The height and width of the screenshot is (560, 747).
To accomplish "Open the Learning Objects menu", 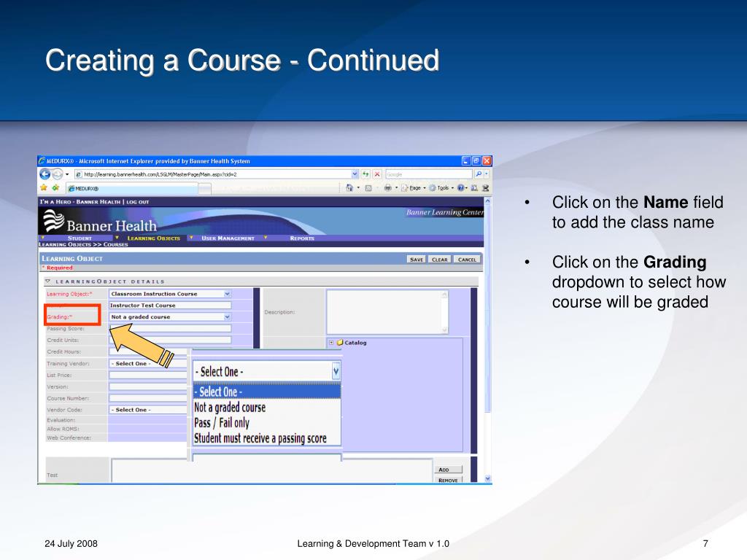I will tap(153, 238).
